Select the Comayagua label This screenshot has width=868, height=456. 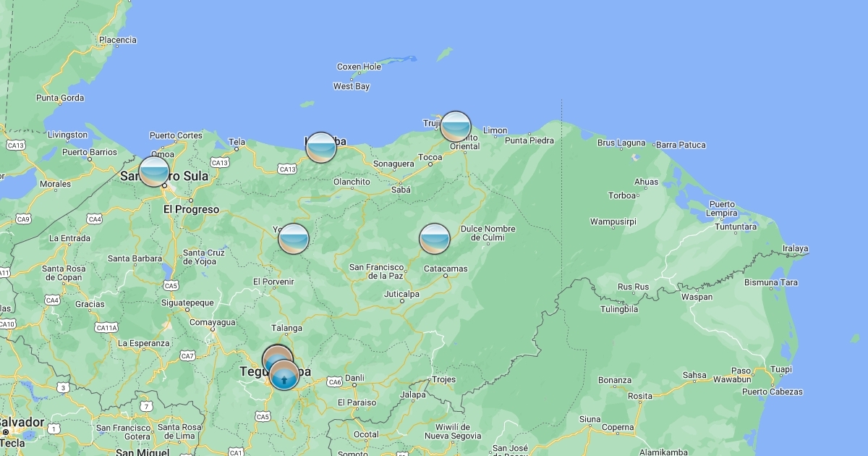pos(213,322)
